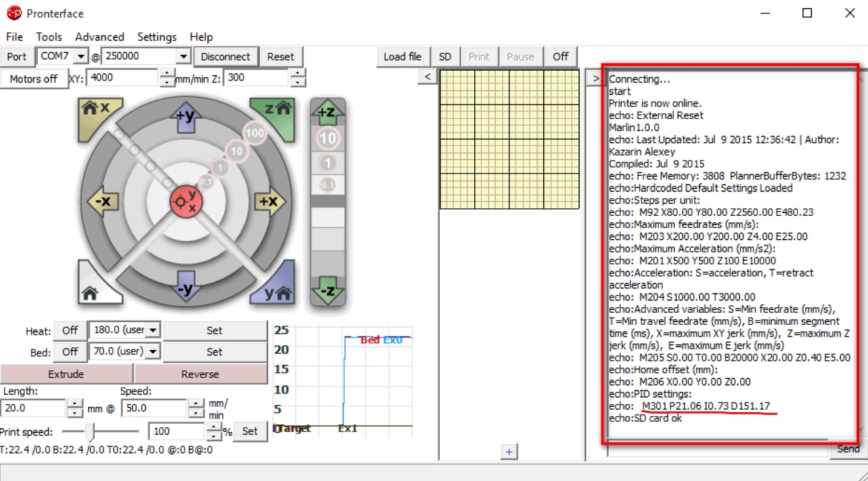Click the Port button
This screenshot has width=868, height=481.
tap(17, 57)
